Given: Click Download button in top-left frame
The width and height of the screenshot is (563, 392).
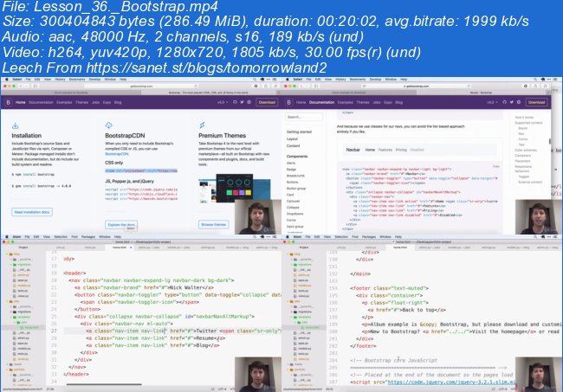Looking at the screenshot, I should coord(267,102).
